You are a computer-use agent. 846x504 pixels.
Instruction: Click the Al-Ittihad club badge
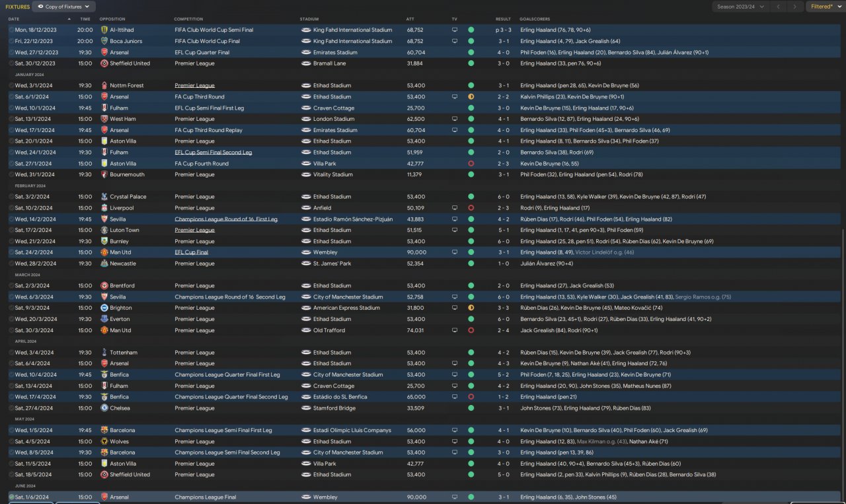click(104, 30)
